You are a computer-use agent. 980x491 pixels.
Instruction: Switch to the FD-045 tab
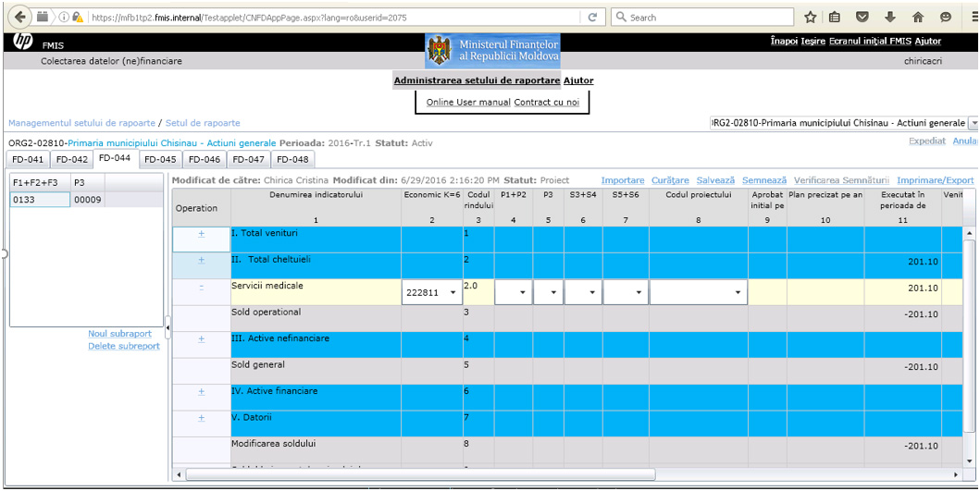160,159
